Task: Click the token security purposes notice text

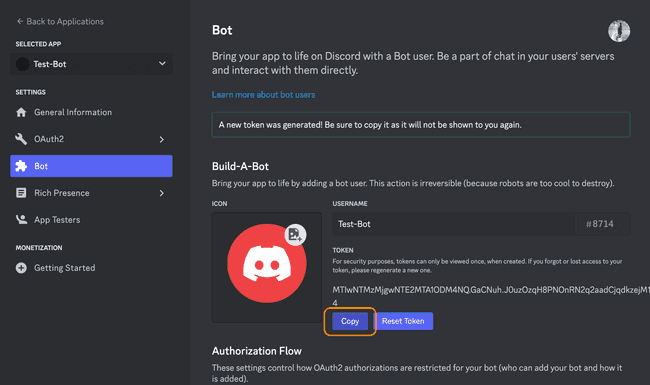Action: (477, 266)
